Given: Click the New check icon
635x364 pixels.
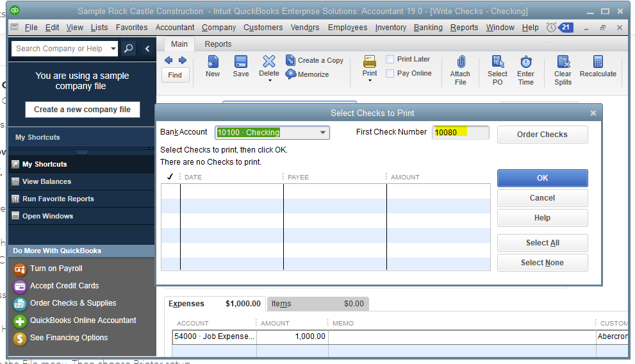Looking at the screenshot, I should click(x=213, y=62).
